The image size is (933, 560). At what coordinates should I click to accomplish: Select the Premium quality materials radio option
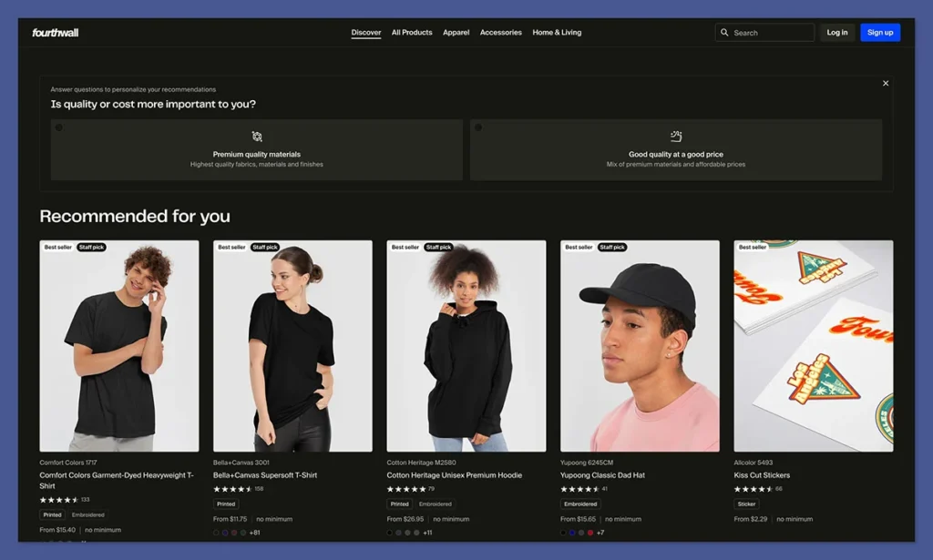pos(59,127)
